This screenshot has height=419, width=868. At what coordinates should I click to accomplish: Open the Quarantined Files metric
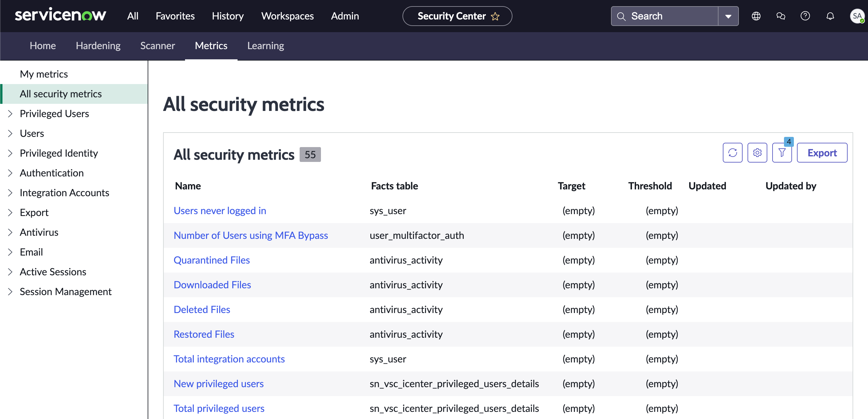point(212,260)
